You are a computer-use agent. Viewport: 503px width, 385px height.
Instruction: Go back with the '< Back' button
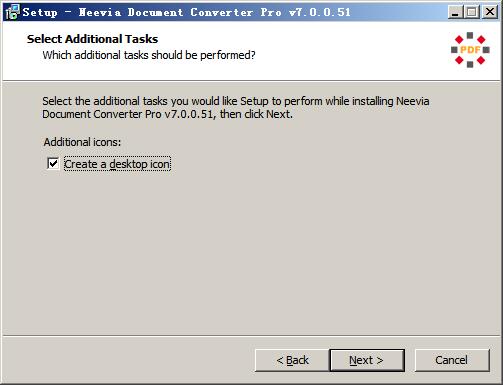(292, 360)
